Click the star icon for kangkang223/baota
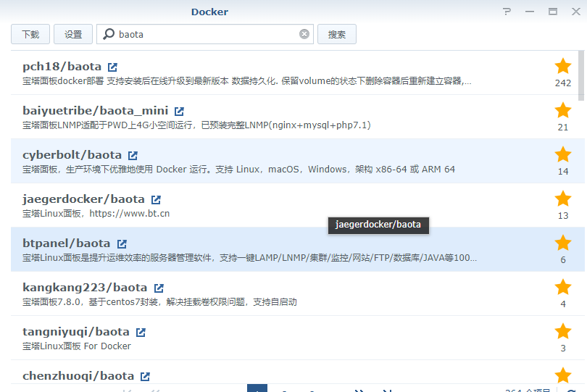587x392 pixels. click(x=562, y=287)
